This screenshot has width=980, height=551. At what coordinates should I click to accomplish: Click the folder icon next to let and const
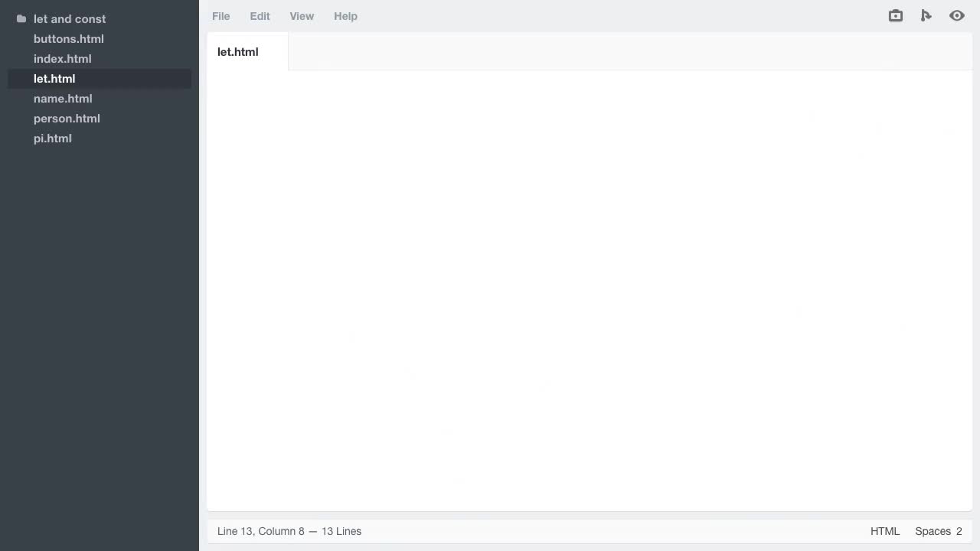pyautogui.click(x=21, y=18)
